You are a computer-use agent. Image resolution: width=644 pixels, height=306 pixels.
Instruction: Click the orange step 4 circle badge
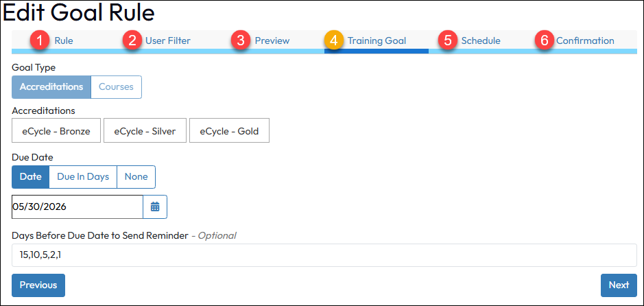(x=333, y=40)
